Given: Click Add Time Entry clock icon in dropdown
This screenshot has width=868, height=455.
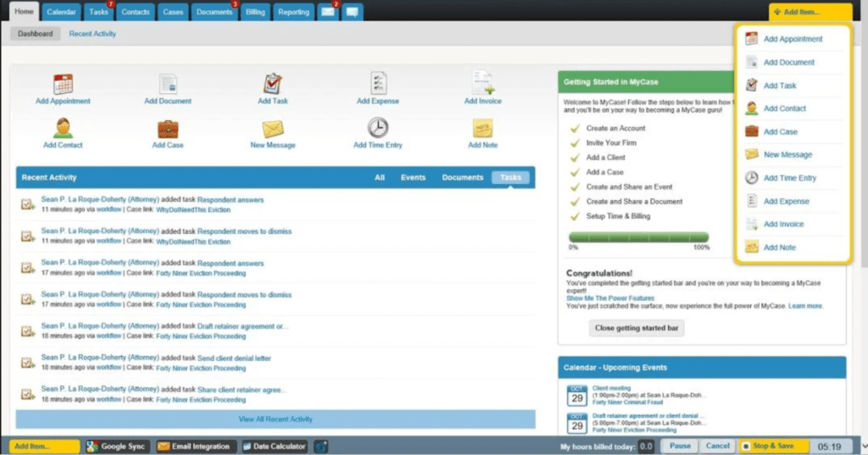Looking at the screenshot, I should coord(751,178).
